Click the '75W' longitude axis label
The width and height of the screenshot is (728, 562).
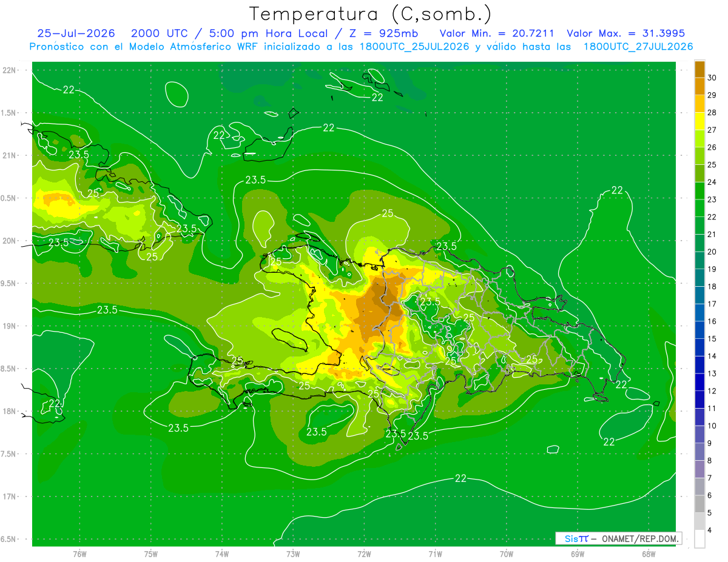click(x=151, y=554)
